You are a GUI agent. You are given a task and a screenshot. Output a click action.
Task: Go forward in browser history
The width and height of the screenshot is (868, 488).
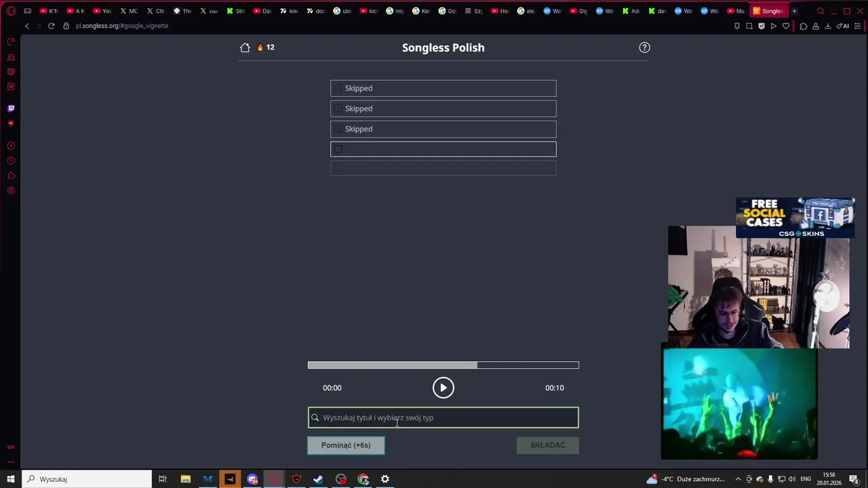(x=39, y=26)
